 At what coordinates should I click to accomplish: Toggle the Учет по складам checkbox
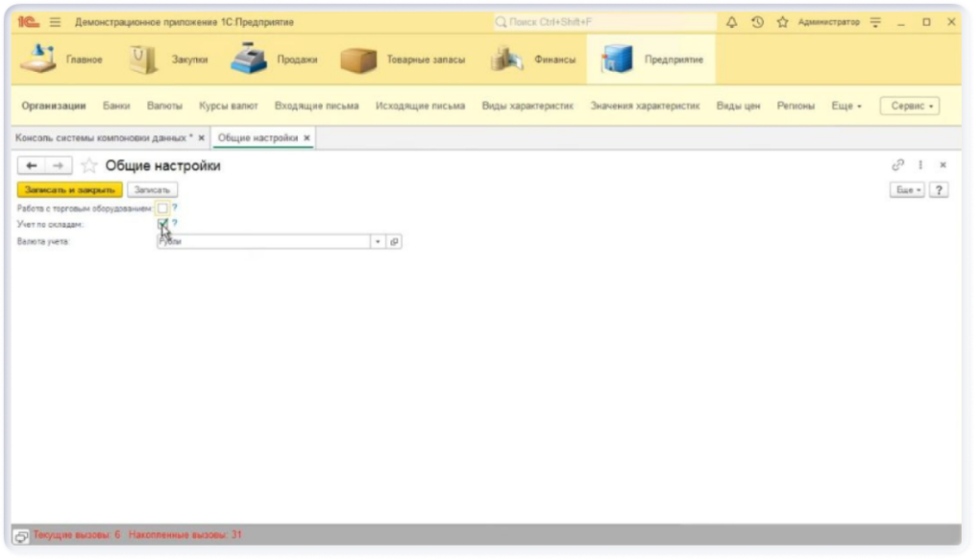point(163,224)
